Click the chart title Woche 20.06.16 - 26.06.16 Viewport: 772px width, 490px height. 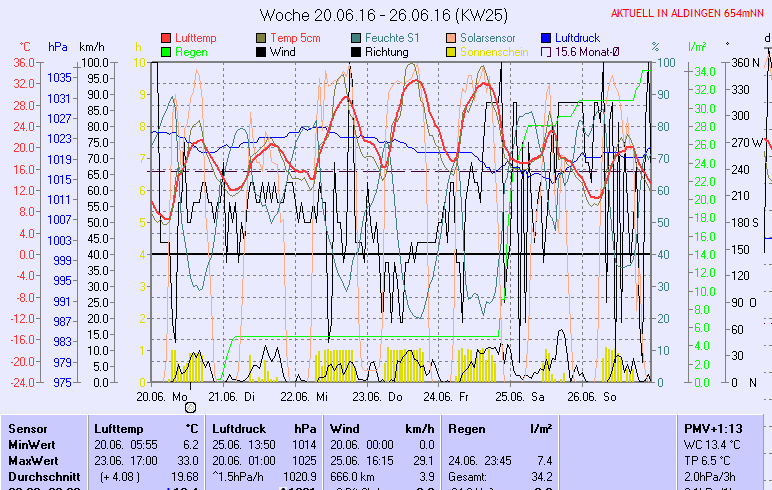point(384,15)
